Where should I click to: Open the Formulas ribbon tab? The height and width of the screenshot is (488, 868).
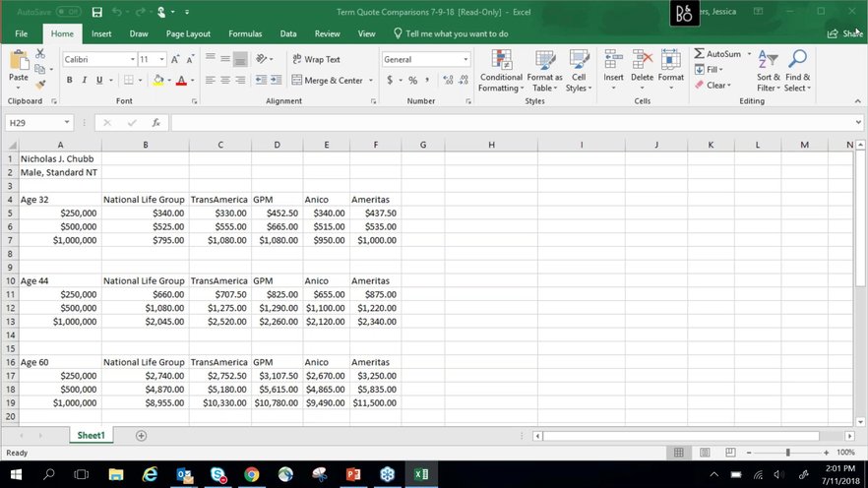coord(245,33)
